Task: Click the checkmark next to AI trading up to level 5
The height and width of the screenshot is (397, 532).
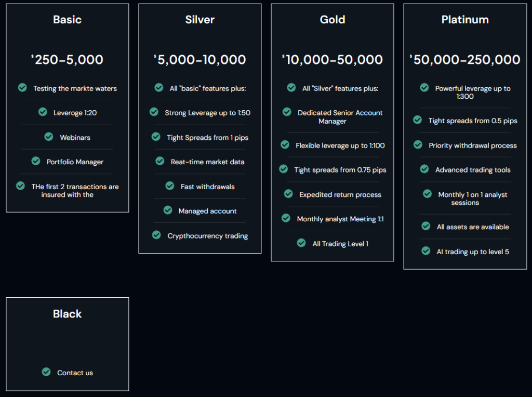Action: pyautogui.click(x=426, y=251)
